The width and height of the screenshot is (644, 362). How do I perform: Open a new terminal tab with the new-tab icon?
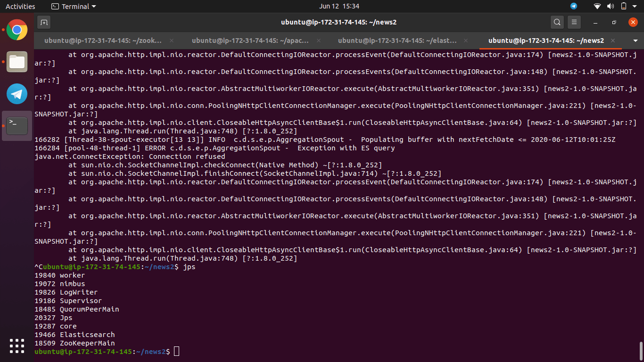pyautogui.click(x=44, y=22)
